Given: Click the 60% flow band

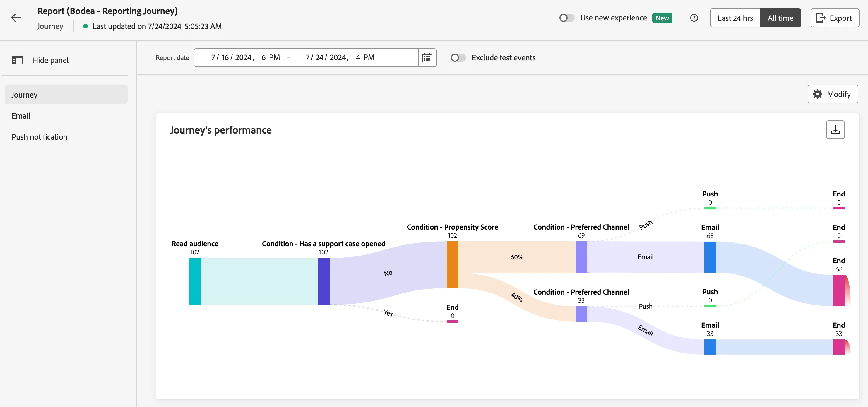Looking at the screenshot, I should pos(516,257).
